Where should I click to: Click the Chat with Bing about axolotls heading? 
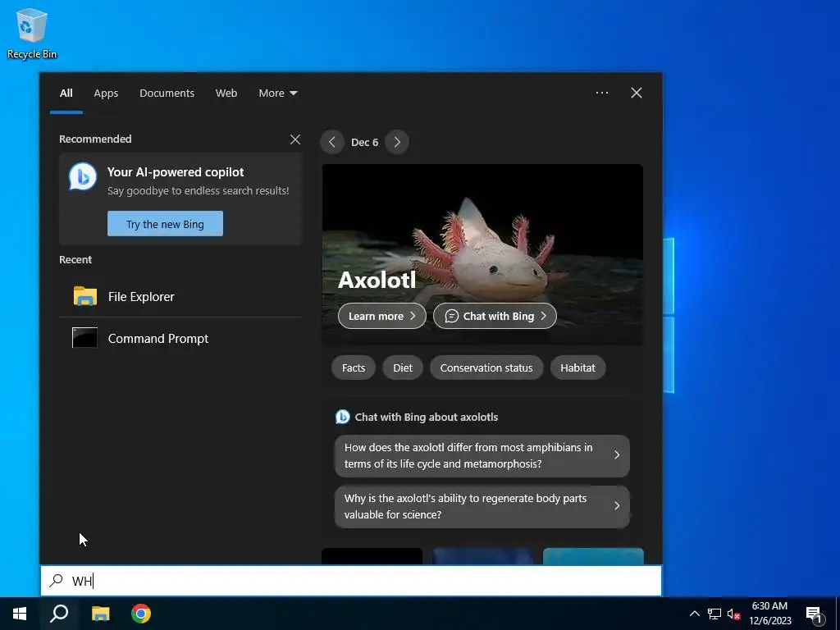427,418
